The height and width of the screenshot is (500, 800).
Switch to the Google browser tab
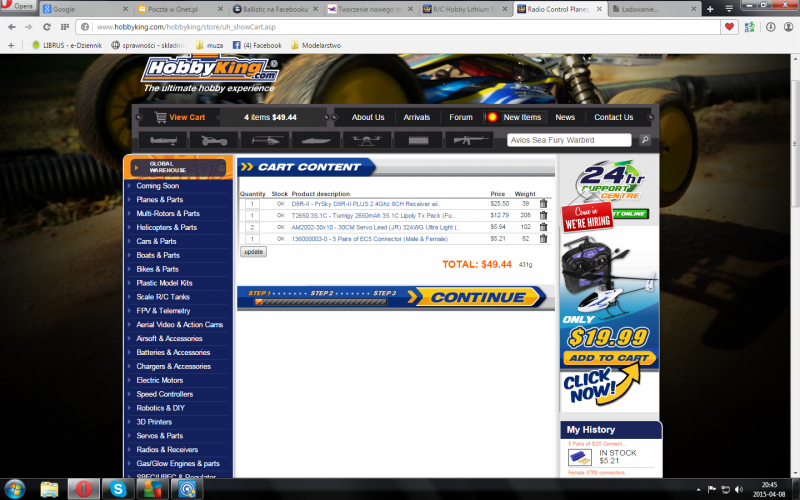tap(73, 8)
